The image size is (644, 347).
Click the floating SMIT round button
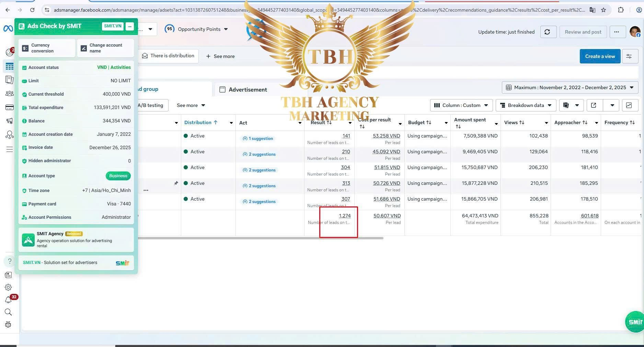click(634, 322)
